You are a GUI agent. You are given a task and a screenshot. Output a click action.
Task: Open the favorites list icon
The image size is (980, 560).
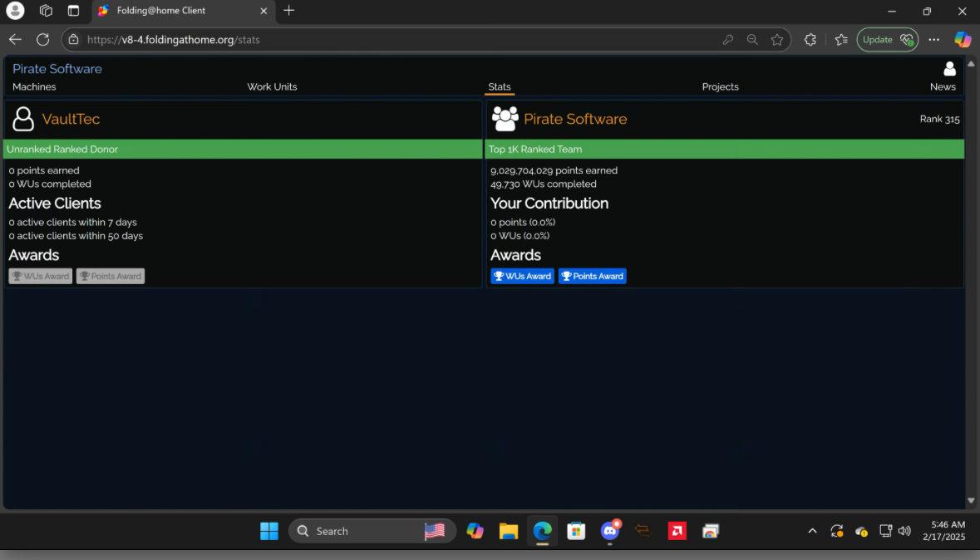(x=841, y=39)
